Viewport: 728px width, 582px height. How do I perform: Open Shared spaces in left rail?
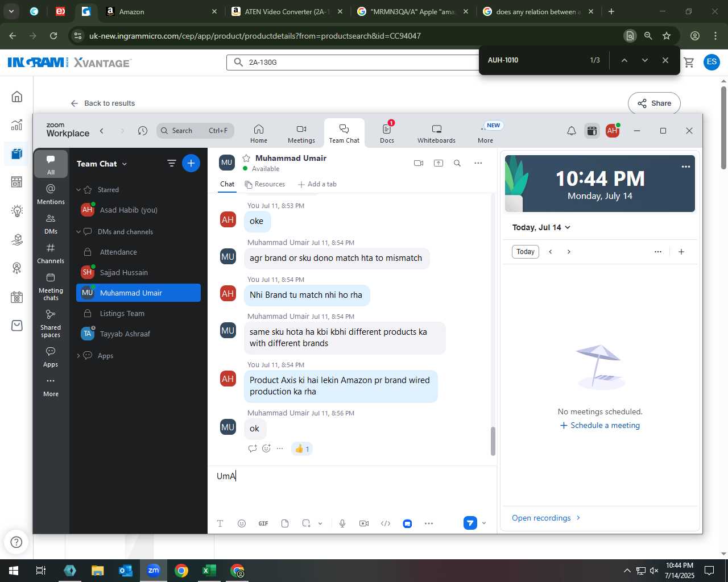pyautogui.click(x=51, y=323)
